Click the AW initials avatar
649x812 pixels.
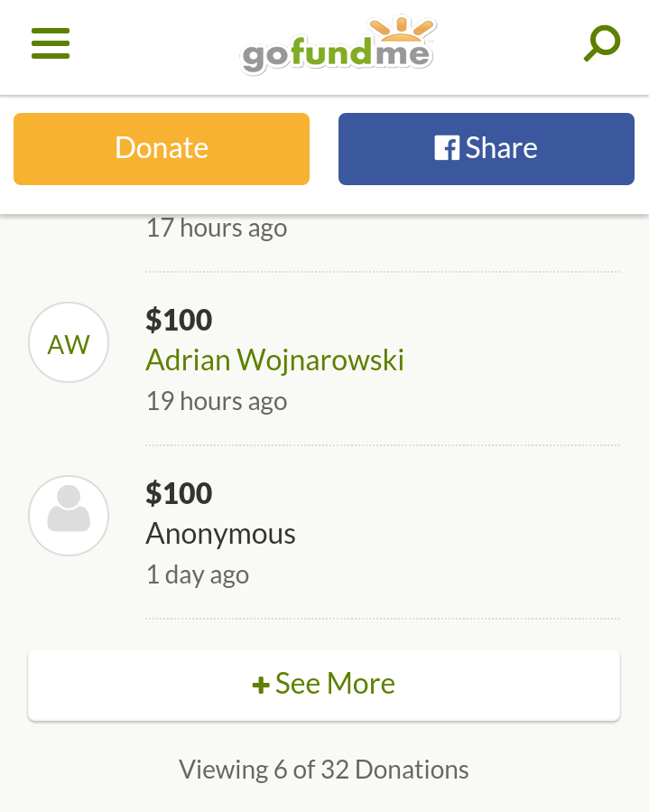pyautogui.click(x=69, y=342)
